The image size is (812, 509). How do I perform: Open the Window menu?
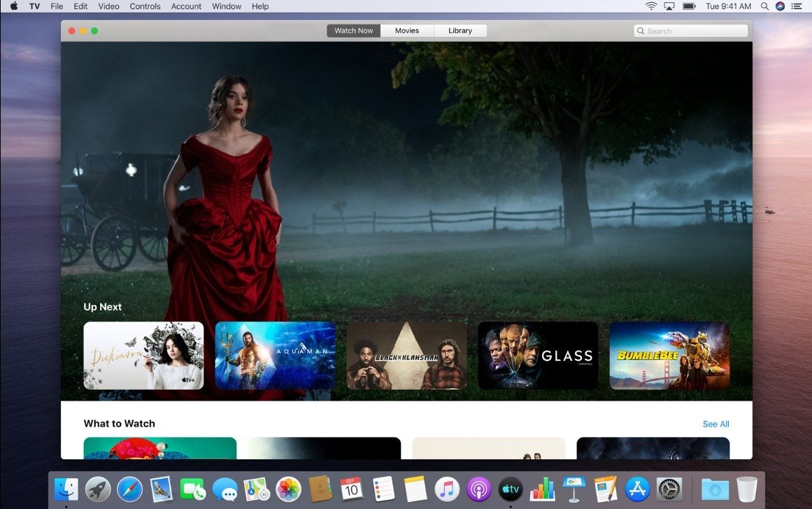click(x=227, y=6)
